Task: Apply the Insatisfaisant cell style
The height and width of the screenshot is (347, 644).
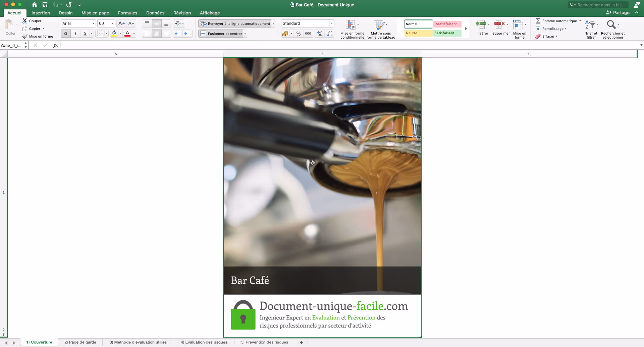Action: click(447, 24)
